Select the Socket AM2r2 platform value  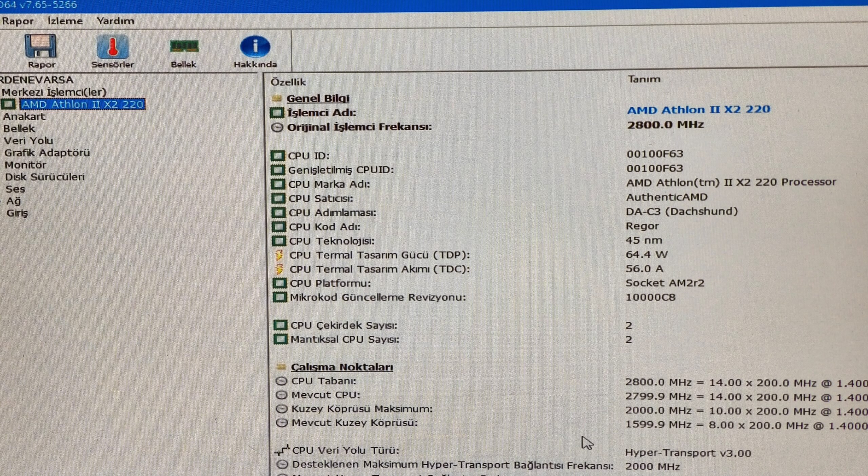665,283
